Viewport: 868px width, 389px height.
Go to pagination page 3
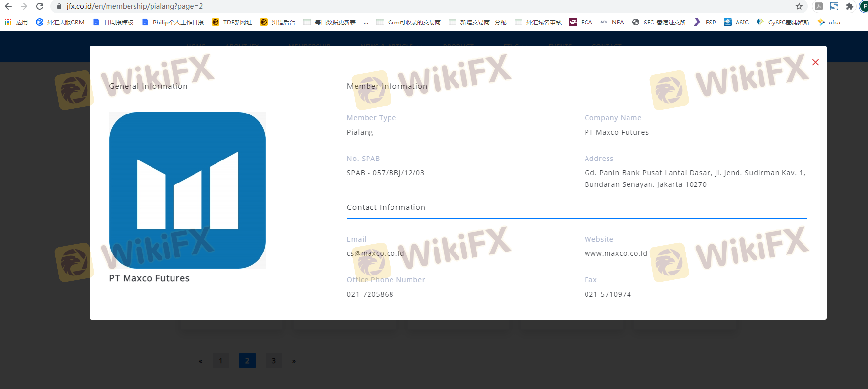click(274, 361)
